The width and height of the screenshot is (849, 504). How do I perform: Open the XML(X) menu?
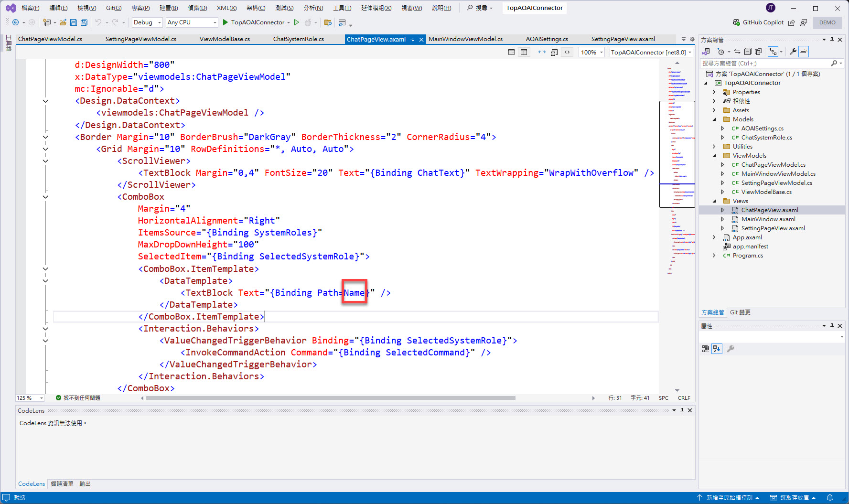(226, 8)
